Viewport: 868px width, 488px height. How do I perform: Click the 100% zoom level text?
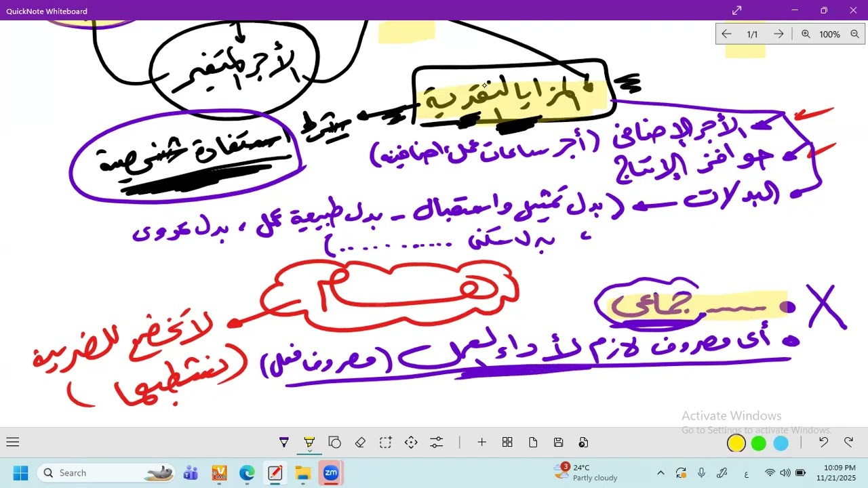coord(829,34)
